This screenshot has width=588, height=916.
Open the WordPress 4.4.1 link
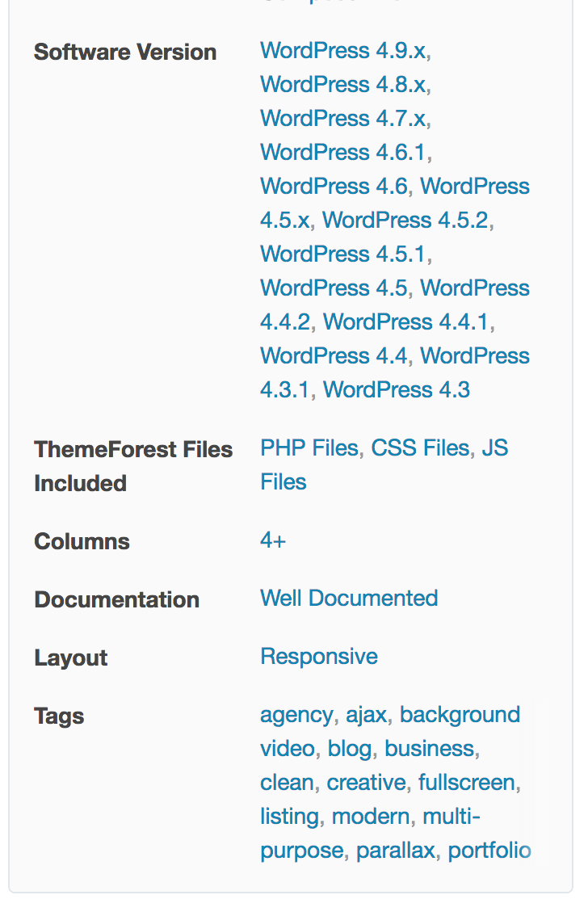405,321
